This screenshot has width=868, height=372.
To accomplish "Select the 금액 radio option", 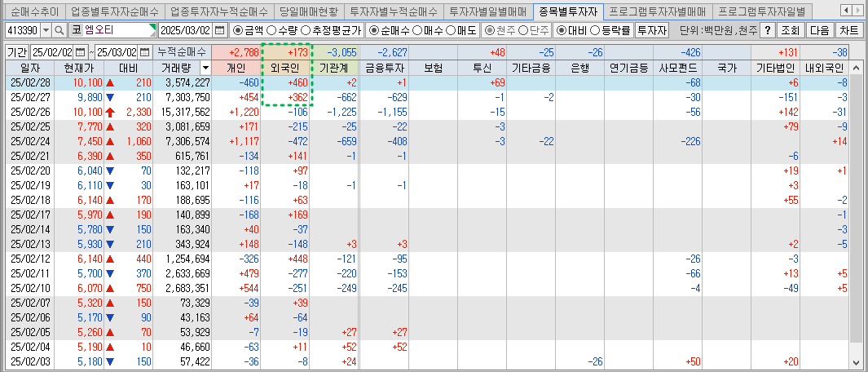I will (239, 30).
